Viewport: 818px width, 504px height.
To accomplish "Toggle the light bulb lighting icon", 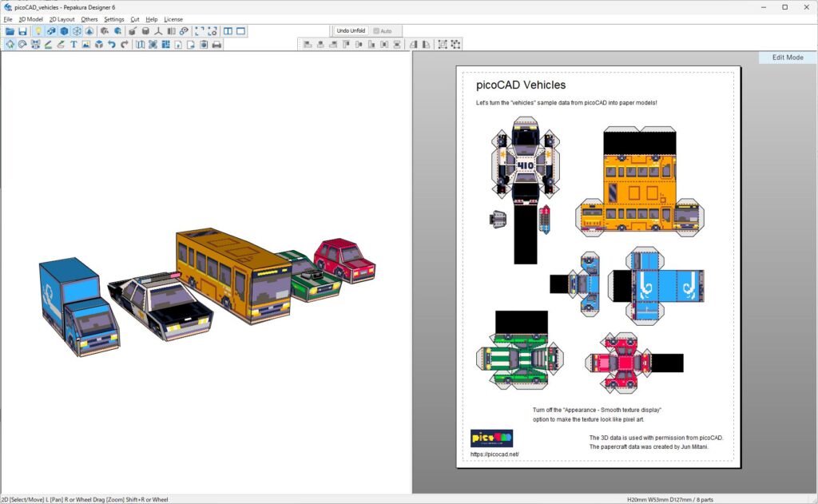I will click(x=38, y=31).
